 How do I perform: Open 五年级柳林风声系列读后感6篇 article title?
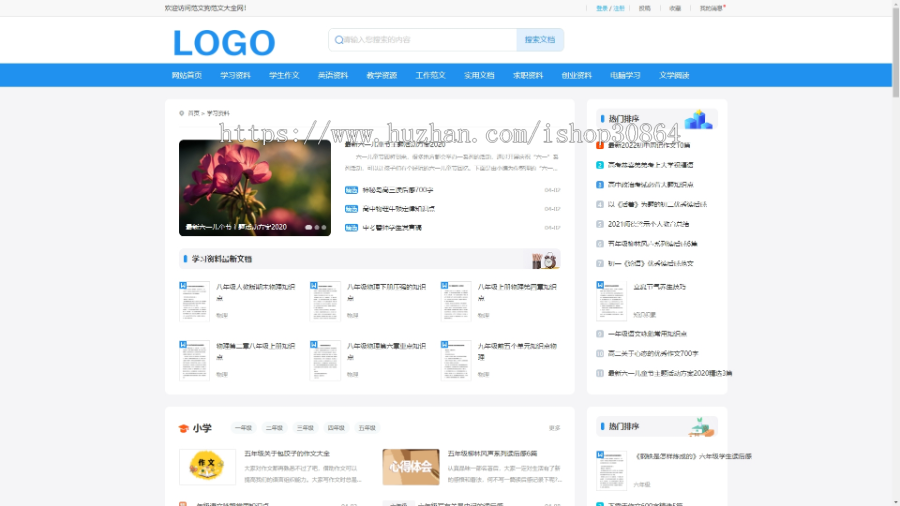(492, 454)
